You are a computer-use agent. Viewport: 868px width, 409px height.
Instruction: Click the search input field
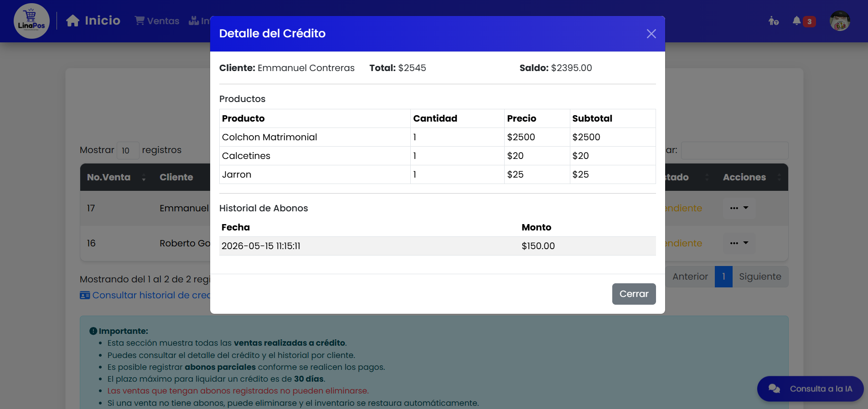pyautogui.click(x=734, y=150)
